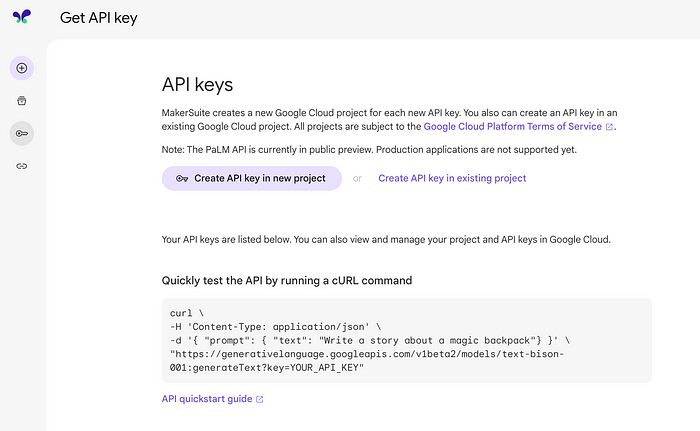Open the API quickstart guide link
Viewport: 700px width, 431px height.
pyautogui.click(x=207, y=399)
